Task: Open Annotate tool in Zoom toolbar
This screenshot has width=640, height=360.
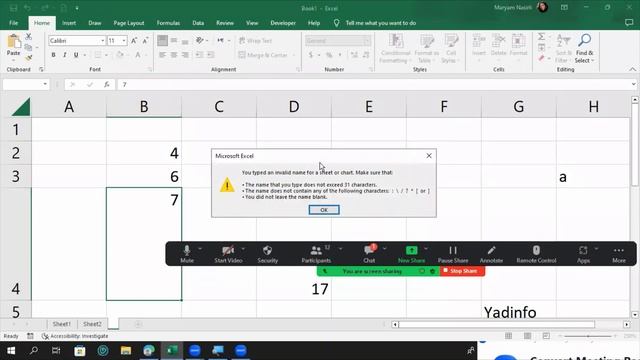Action: click(x=491, y=254)
